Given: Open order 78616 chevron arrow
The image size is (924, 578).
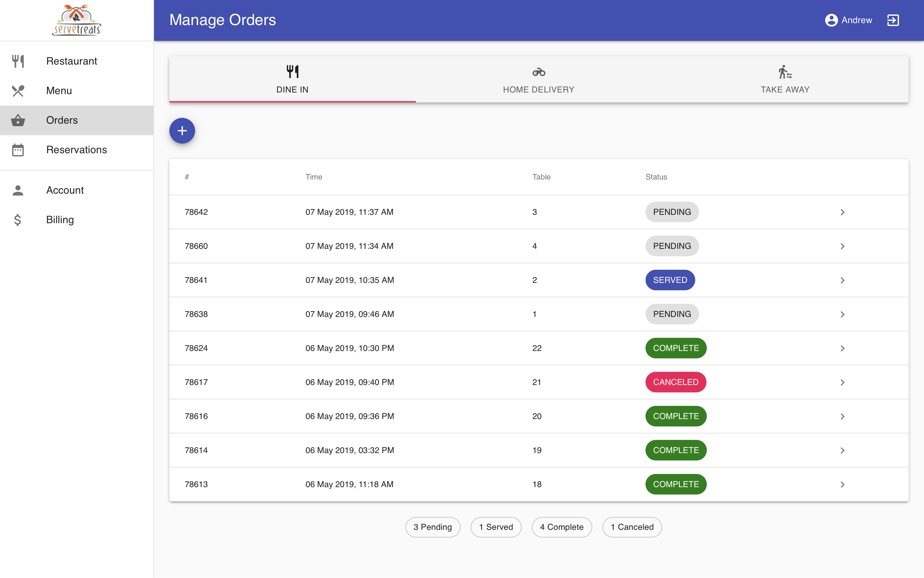Looking at the screenshot, I should 842,416.
